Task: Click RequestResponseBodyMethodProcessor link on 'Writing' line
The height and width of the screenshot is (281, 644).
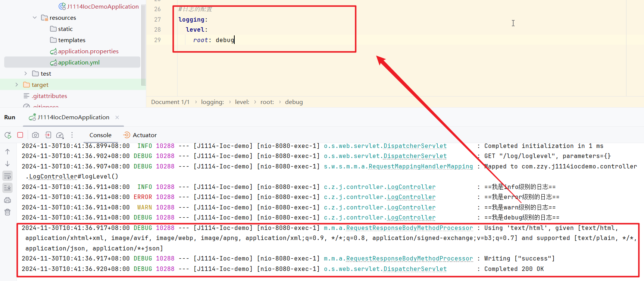Action: coord(409,258)
